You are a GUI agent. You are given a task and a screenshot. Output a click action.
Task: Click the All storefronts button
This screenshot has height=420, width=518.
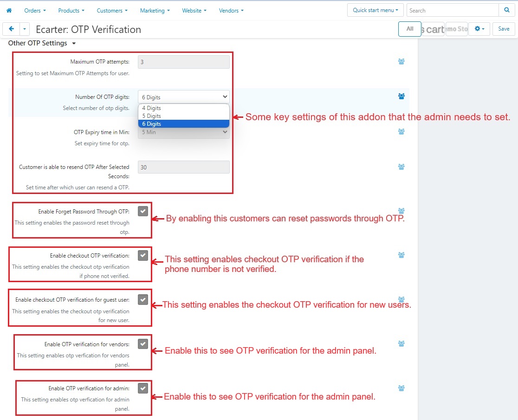click(x=410, y=29)
